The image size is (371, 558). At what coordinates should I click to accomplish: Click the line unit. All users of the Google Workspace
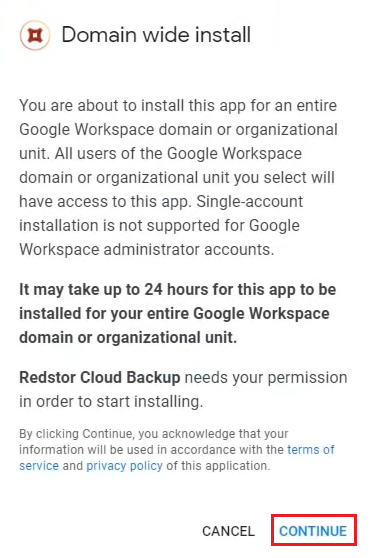point(160,154)
